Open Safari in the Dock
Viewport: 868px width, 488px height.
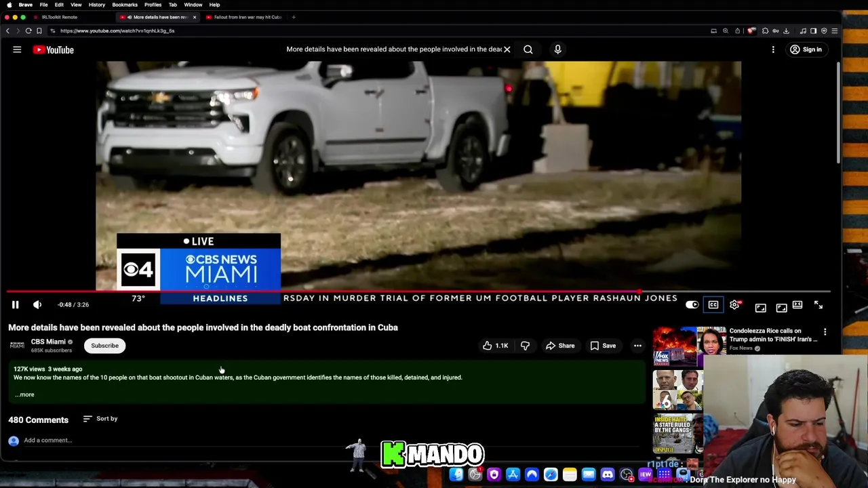[551, 474]
